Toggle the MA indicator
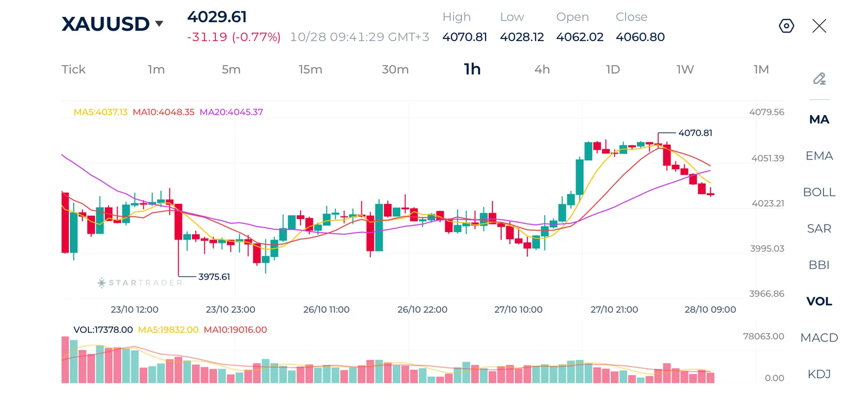The width and height of the screenshot is (868, 399). point(819,119)
